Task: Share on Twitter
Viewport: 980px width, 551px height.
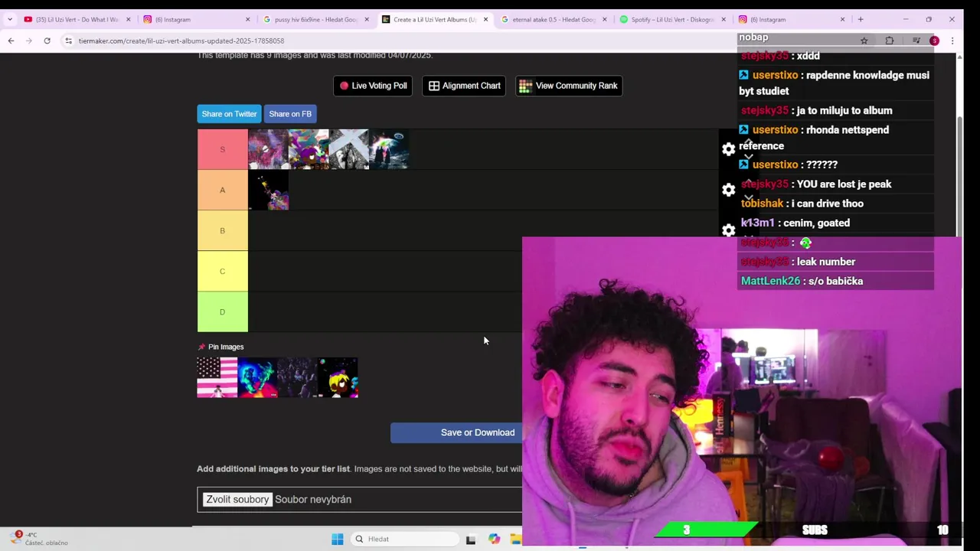Action: click(229, 114)
